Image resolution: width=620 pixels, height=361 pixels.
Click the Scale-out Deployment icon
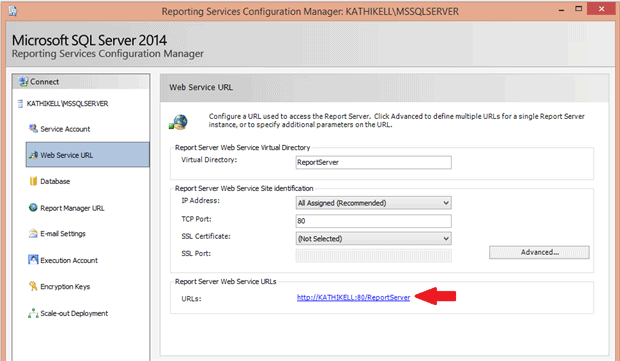[x=33, y=313]
